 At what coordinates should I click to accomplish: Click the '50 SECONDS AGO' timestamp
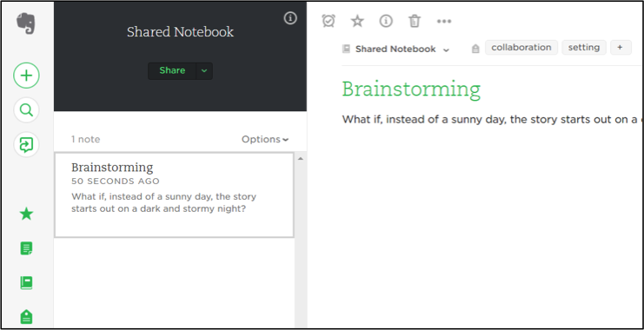coord(116,181)
